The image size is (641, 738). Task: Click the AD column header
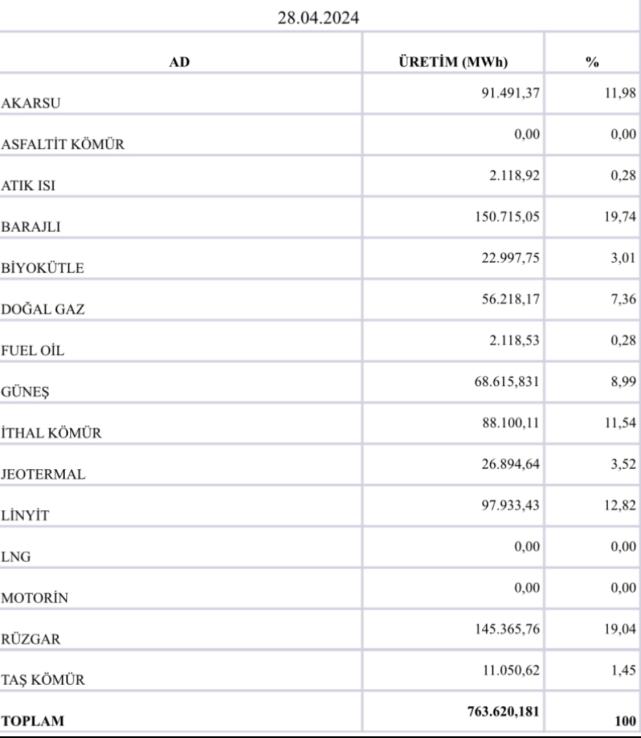(179, 62)
